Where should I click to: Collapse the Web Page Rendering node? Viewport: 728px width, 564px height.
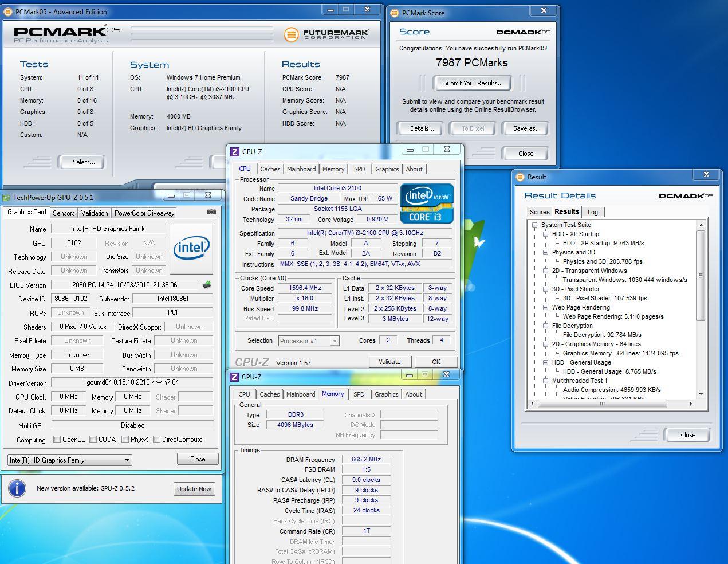[x=546, y=307]
